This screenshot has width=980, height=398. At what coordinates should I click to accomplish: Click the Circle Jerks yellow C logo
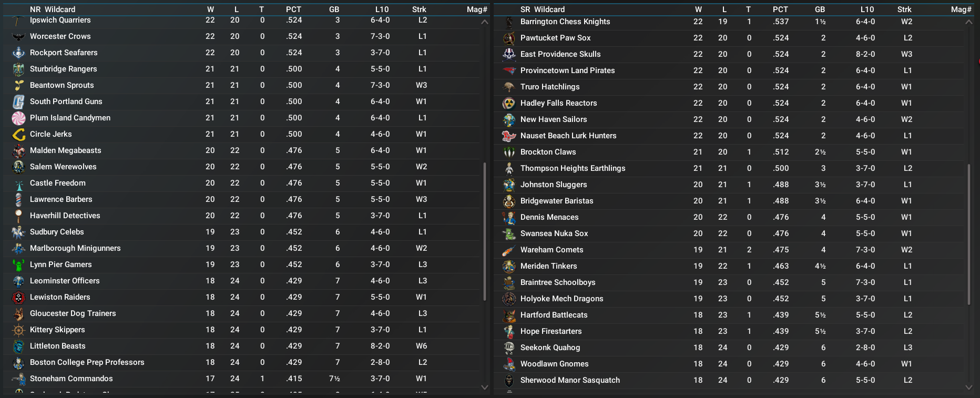click(x=18, y=135)
